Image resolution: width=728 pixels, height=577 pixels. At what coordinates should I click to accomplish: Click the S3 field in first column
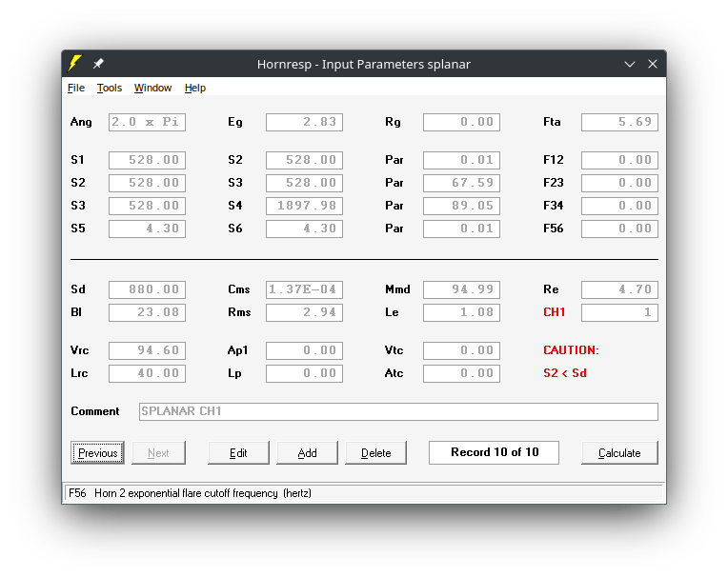click(x=147, y=206)
